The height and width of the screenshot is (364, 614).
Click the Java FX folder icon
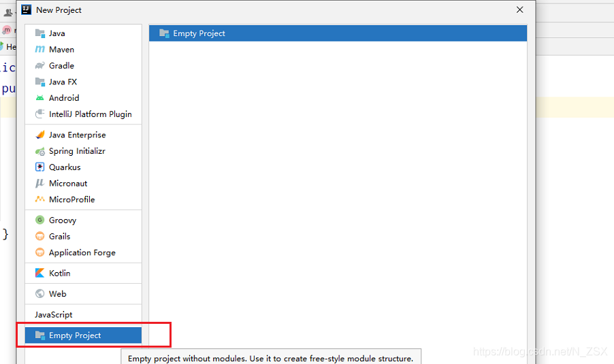tap(40, 82)
